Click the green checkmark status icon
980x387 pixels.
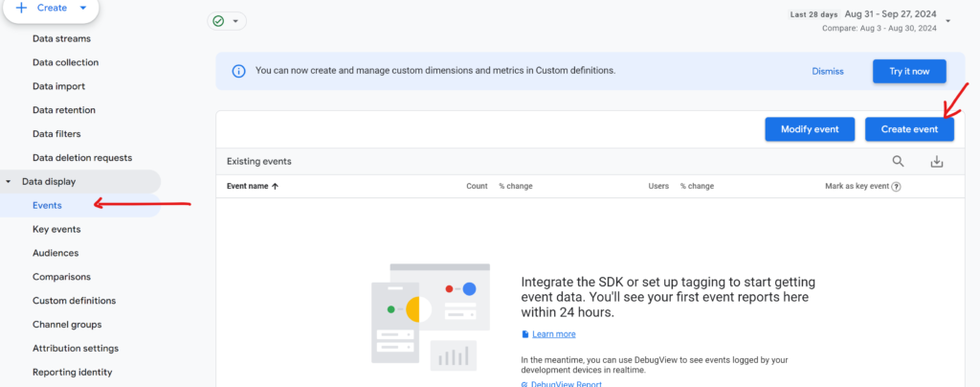tap(218, 21)
